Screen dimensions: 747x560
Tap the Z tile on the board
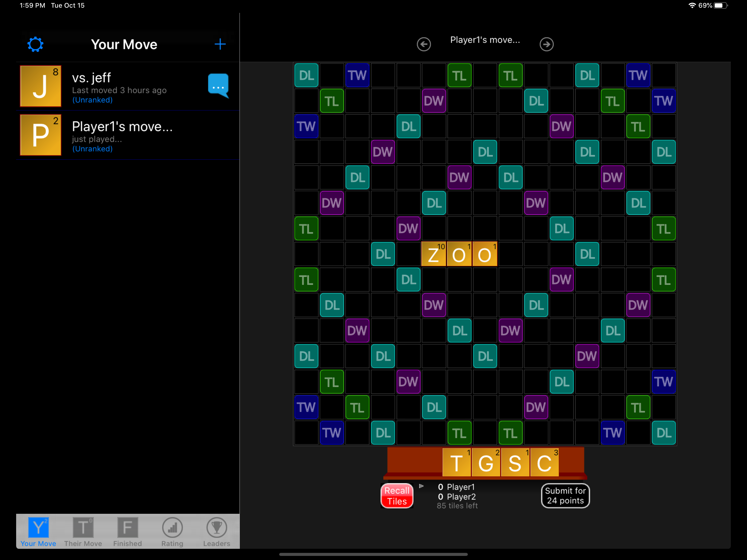[x=434, y=254]
